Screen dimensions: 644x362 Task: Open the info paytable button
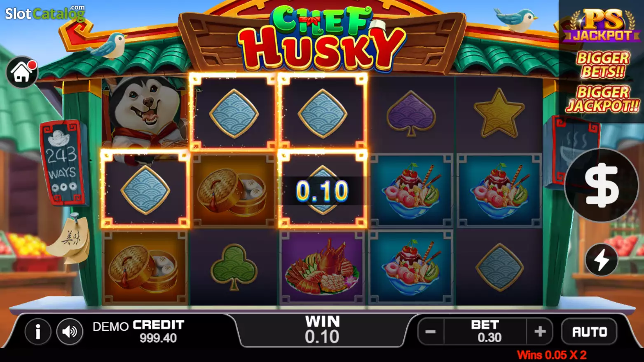point(38,331)
